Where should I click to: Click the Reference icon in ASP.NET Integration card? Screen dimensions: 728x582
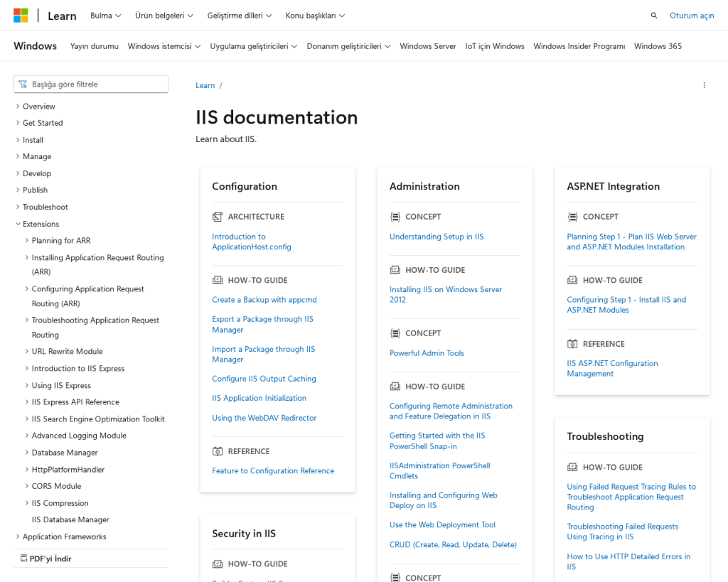(x=572, y=344)
